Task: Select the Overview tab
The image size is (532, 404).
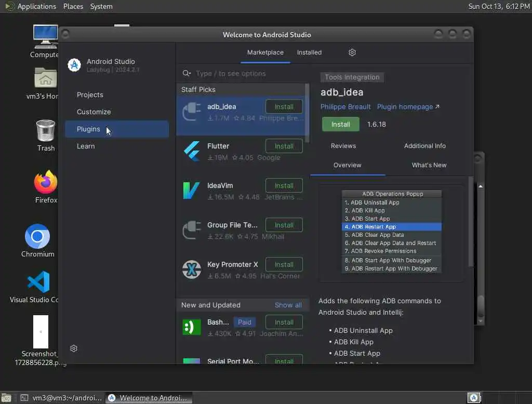Action: point(347,165)
